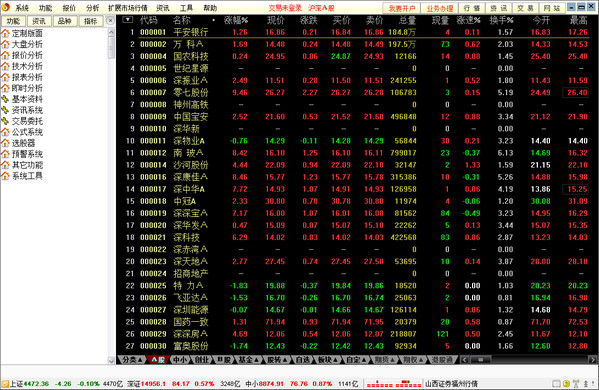
Task: Expand the 期货▲ bottom tab menu
Action: pyautogui.click(x=384, y=359)
